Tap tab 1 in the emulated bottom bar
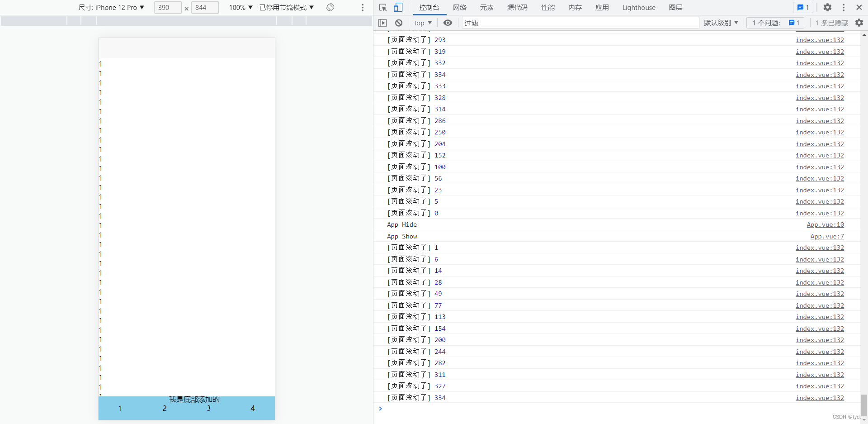Screen dimensions: 868x424 click(120, 408)
